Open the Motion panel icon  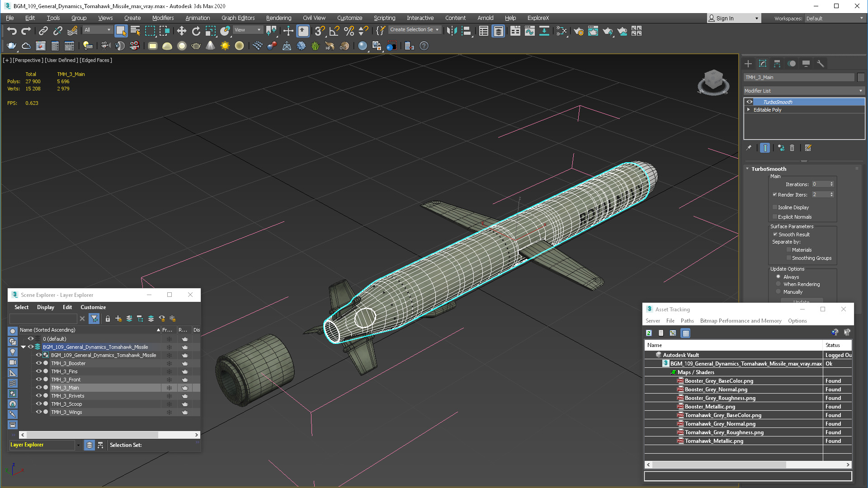pyautogui.click(x=792, y=64)
